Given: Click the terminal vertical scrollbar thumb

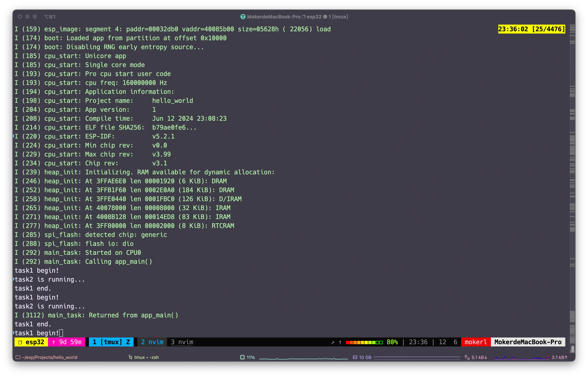Looking at the screenshot, I should (572, 349).
